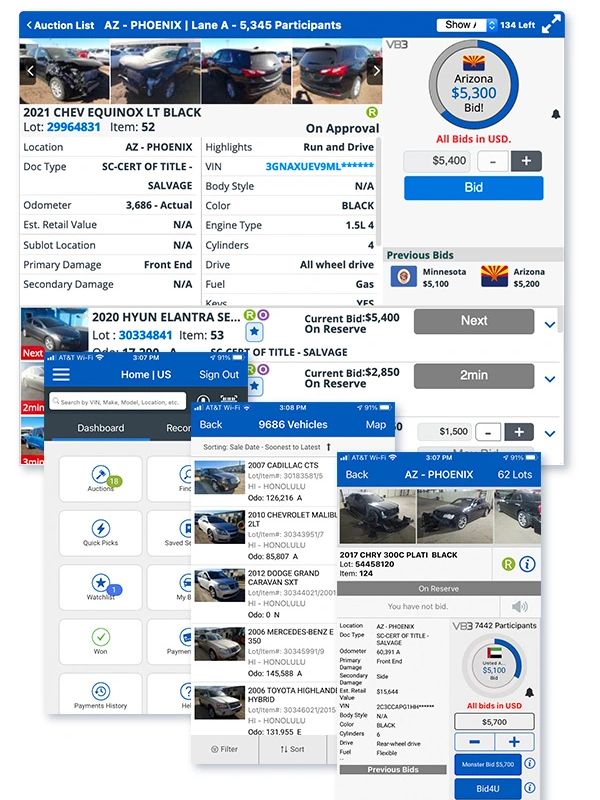
Task: Click the Bid4U button
Action: coord(488,788)
